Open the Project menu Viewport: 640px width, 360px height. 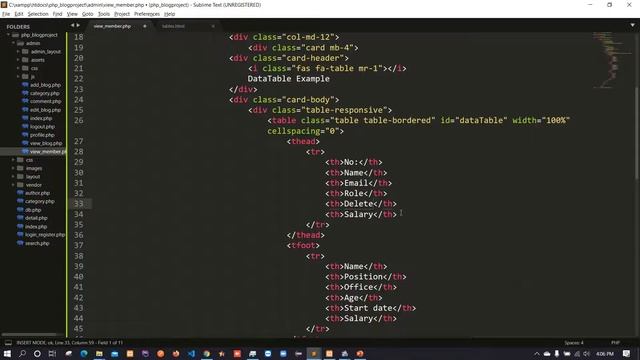122,14
